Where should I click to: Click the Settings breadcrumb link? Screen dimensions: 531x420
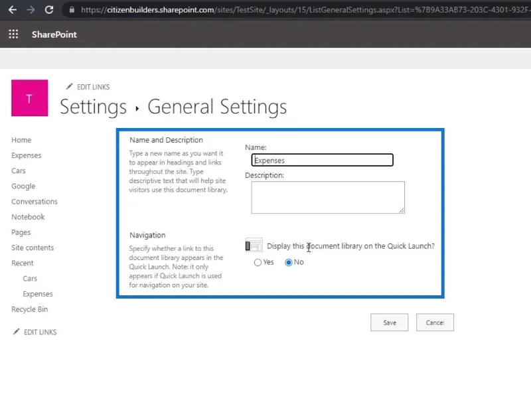[x=93, y=107]
